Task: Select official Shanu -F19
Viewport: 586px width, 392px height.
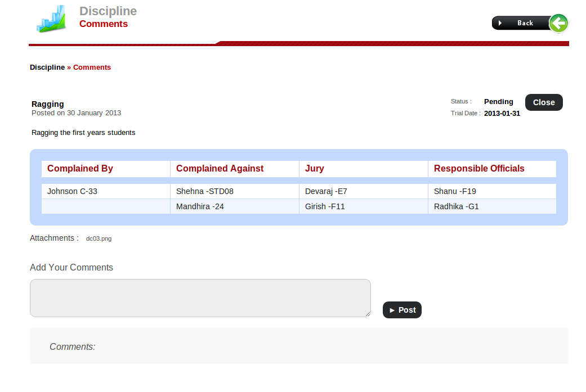Action: point(455,191)
